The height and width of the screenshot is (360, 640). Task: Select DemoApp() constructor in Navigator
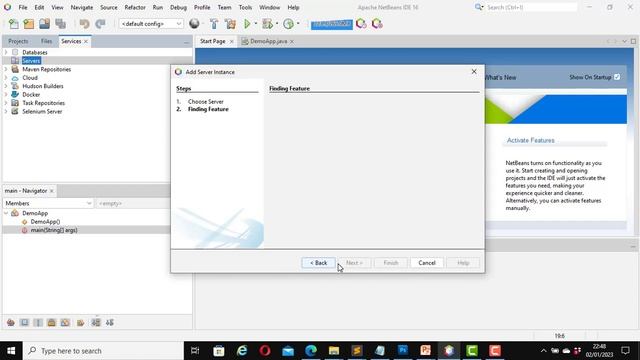click(x=45, y=222)
